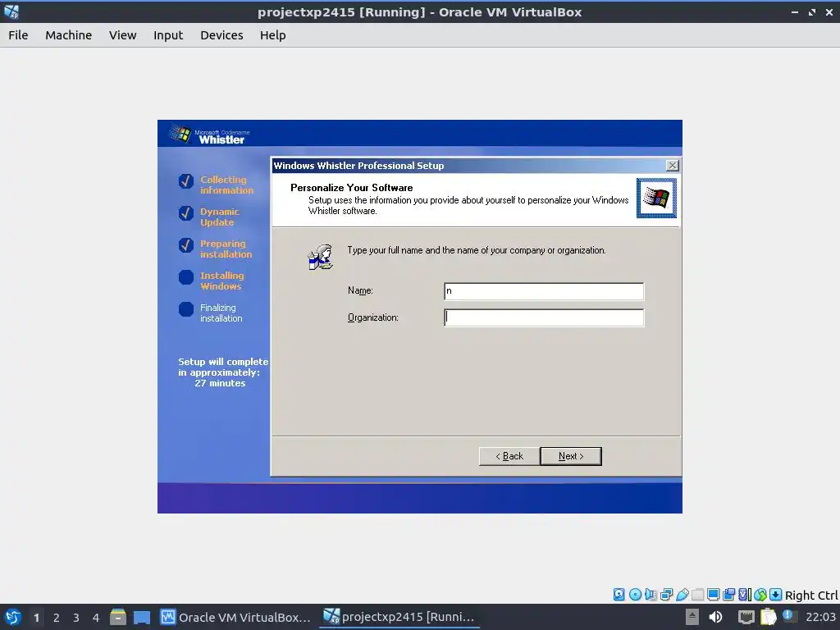Screen dimensions: 840x630
Task: Click the 'Installing Windows' step label
Action: tap(221, 281)
